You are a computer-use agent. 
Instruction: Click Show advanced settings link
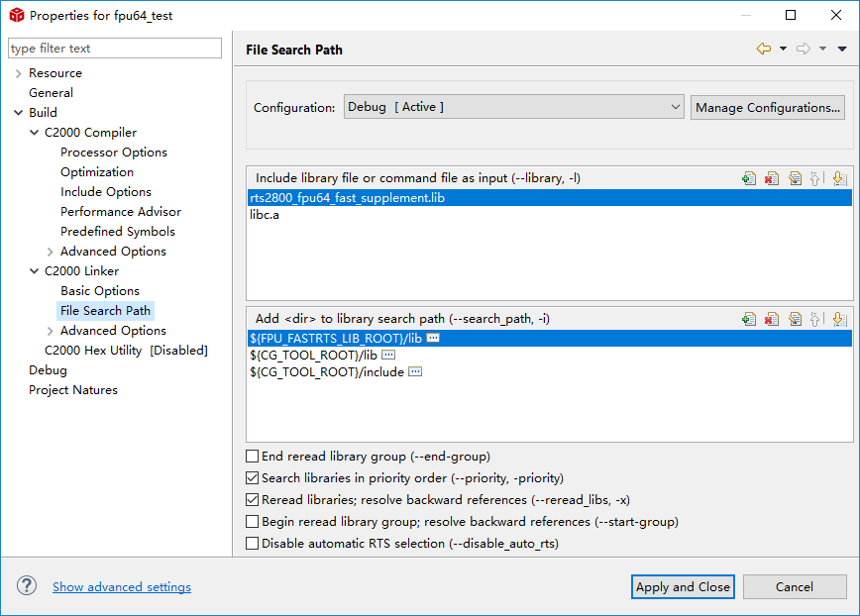pos(122,587)
